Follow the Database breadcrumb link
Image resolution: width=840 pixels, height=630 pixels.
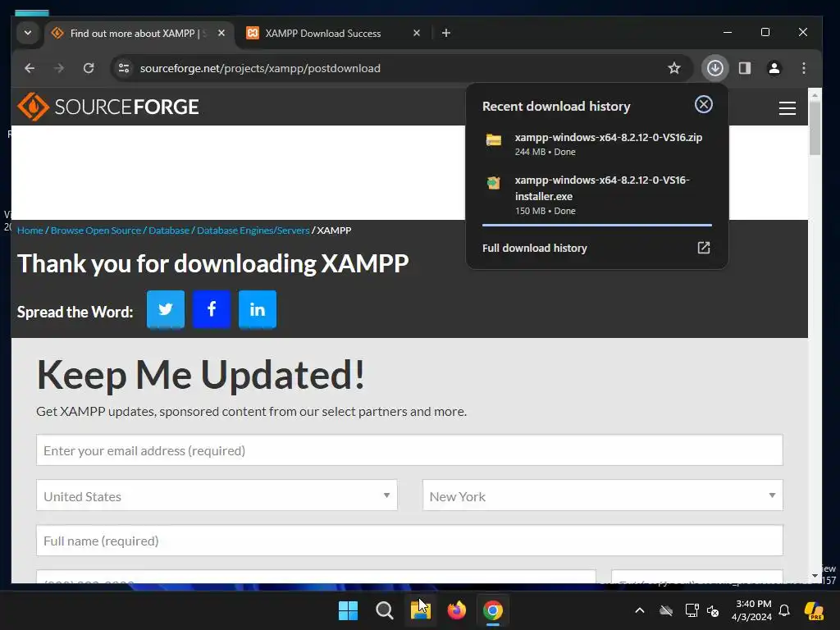click(x=169, y=231)
